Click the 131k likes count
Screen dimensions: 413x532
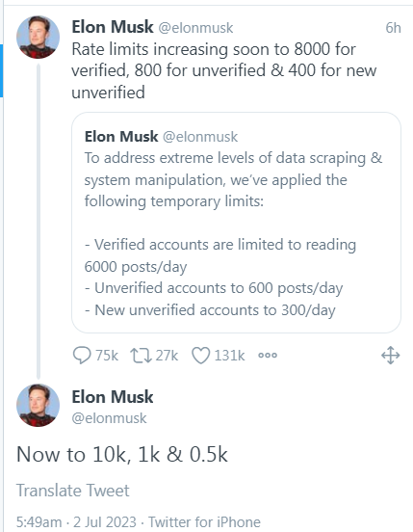(x=229, y=356)
